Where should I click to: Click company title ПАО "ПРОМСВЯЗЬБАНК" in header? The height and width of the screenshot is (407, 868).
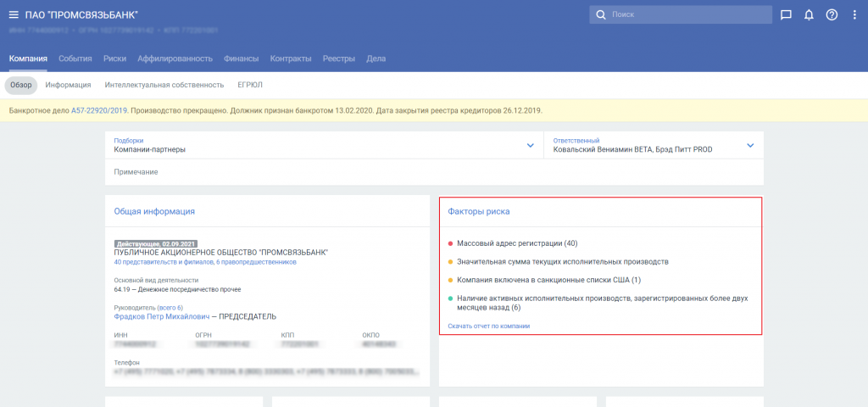coord(81,15)
